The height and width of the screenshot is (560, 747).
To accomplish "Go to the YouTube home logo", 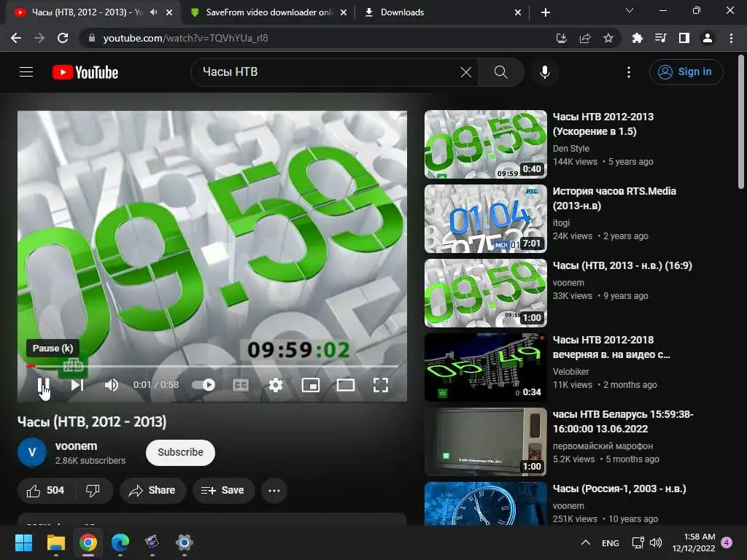I will point(85,72).
